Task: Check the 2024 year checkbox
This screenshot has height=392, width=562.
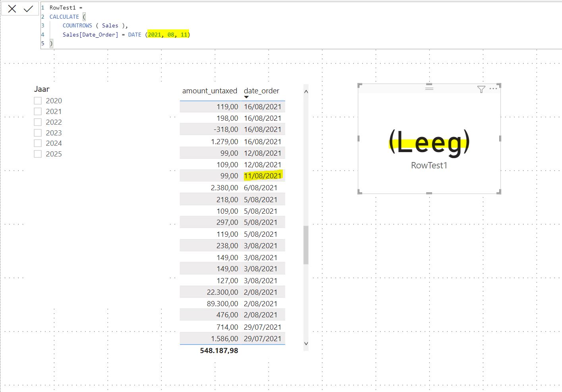Action: click(x=38, y=143)
